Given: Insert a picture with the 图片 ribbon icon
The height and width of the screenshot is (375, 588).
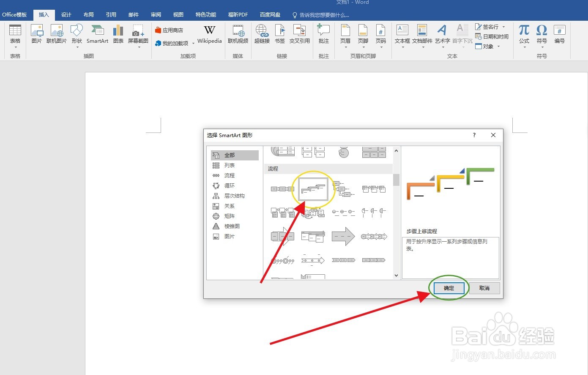Looking at the screenshot, I should tap(37, 34).
